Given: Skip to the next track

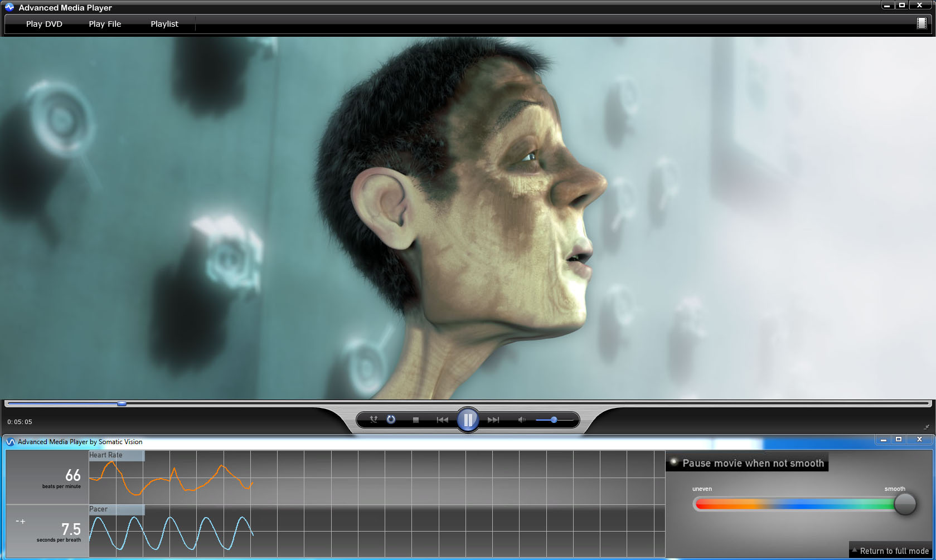Looking at the screenshot, I should click(493, 420).
